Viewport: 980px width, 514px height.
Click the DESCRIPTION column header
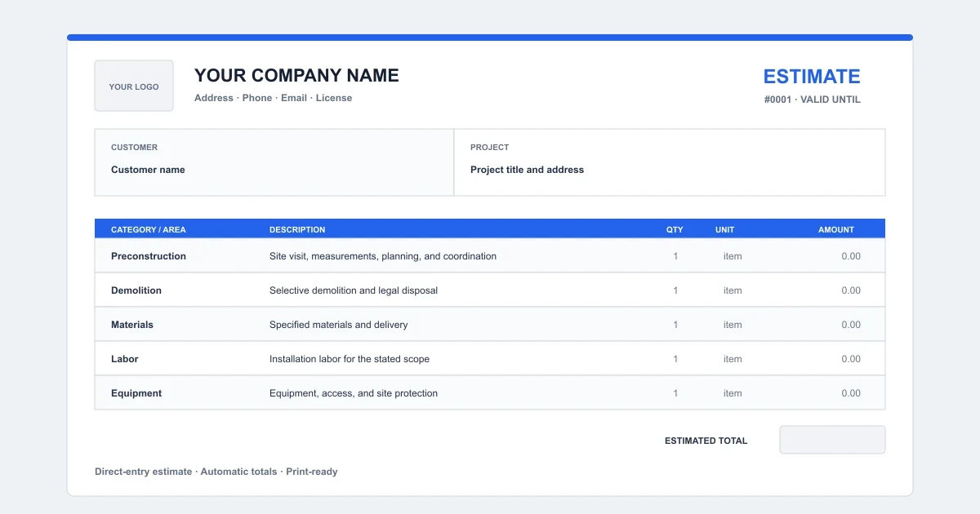[297, 230]
